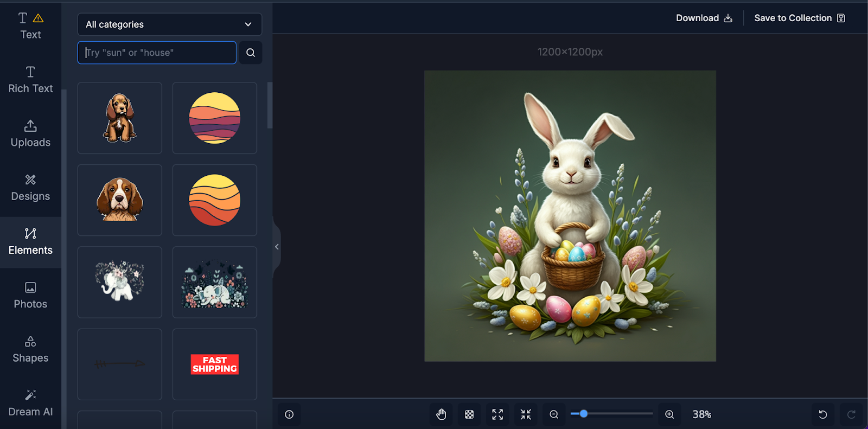The height and width of the screenshot is (429, 868).
Task: Open the Text panel in sidebar
Action: pyautogui.click(x=30, y=27)
